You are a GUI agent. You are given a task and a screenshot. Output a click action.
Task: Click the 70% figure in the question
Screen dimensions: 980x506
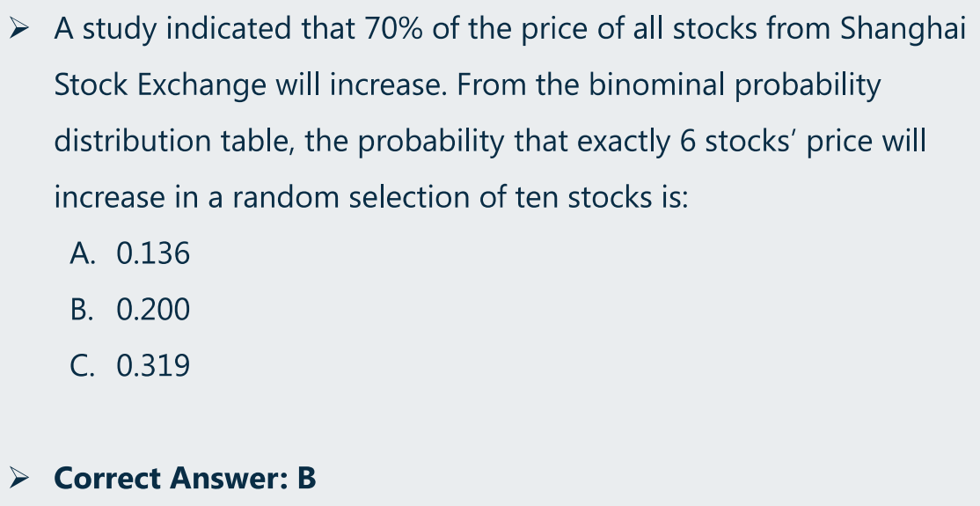(x=394, y=29)
